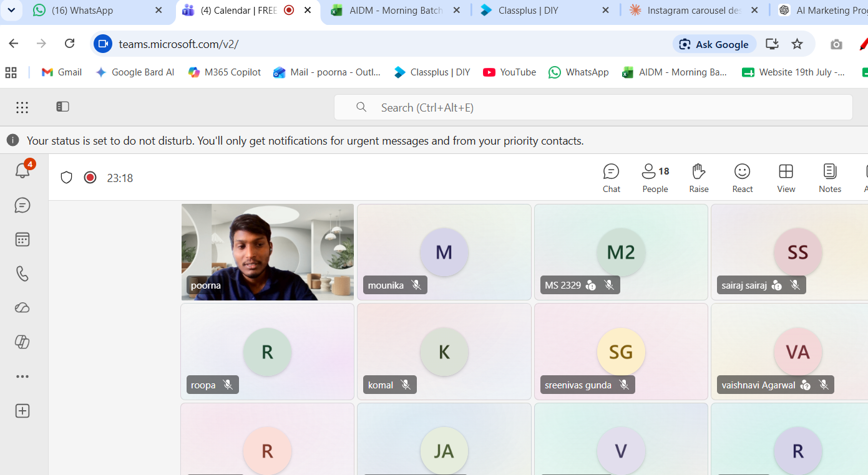The width and height of the screenshot is (868, 475).
Task: Click mounika's muted microphone icon
Action: [x=416, y=285]
